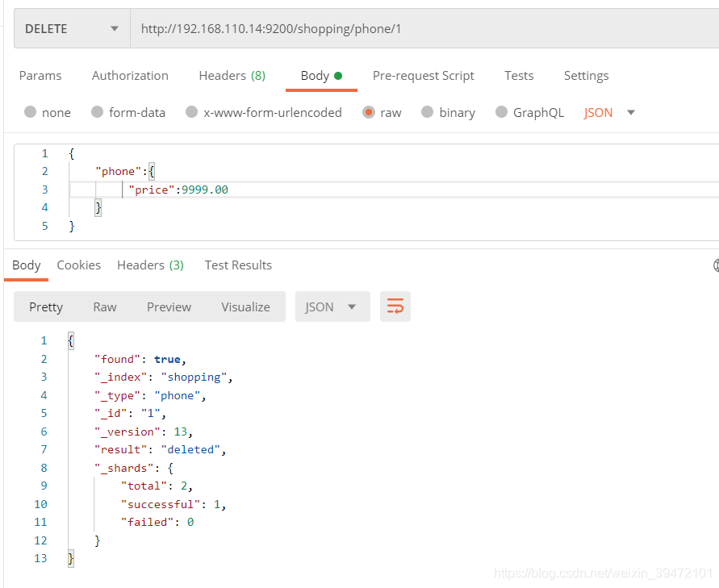Click line number 3 in request editor gutter

point(45,190)
